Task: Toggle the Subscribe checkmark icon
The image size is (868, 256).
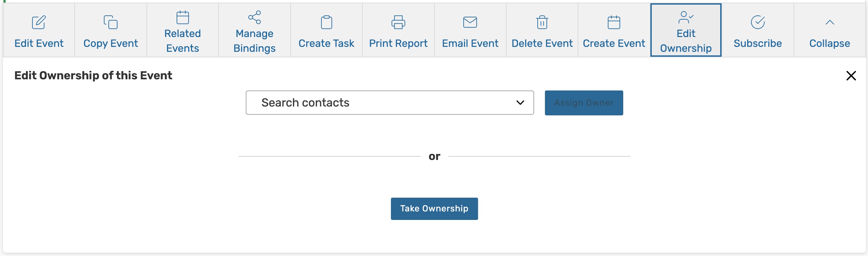Action: 758,22
